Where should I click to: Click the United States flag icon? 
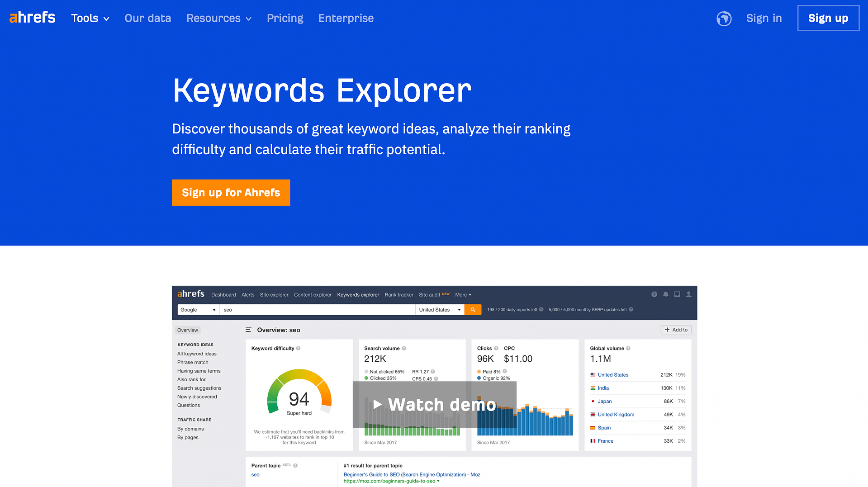(x=593, y=375)
